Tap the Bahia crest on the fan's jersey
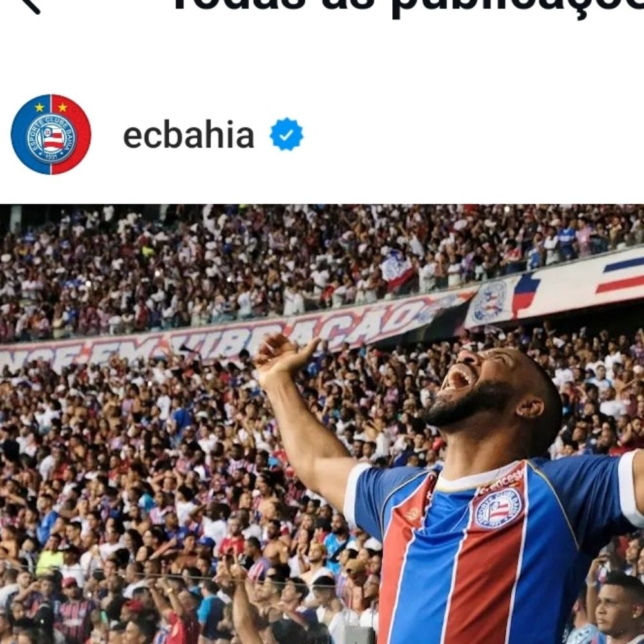 pyautogui.click(x=497, y=507)
